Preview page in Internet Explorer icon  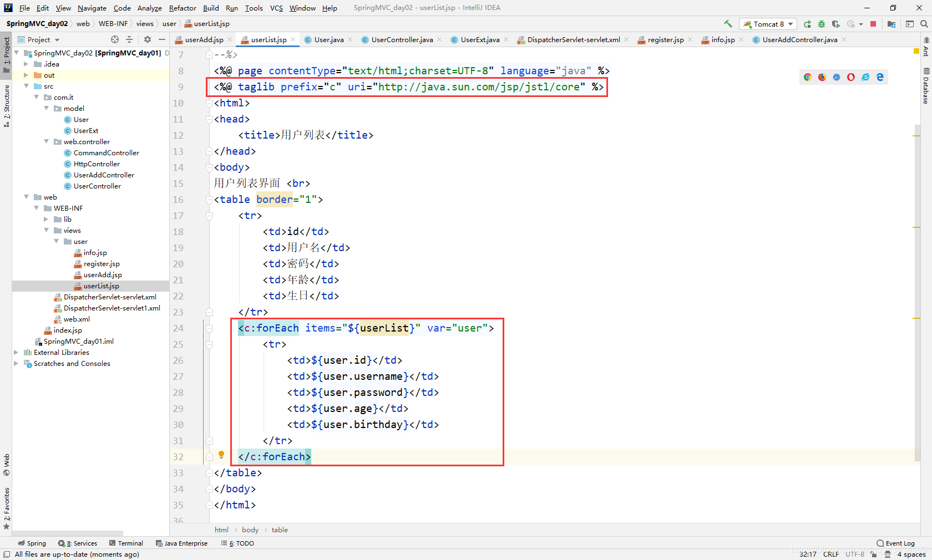coord(865,77)
